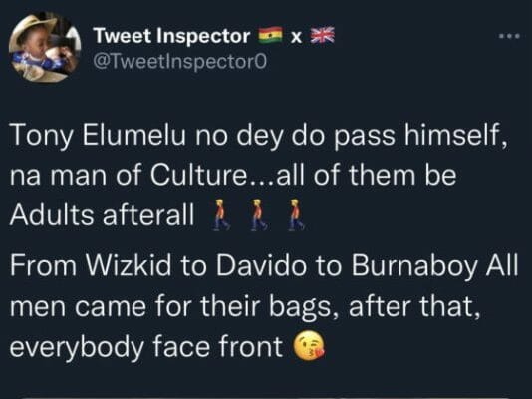Viewport: 532px width, 399px height.
Task: Click the 'x' between the flags
Action: pyautogui.click(x=297, y=37)
